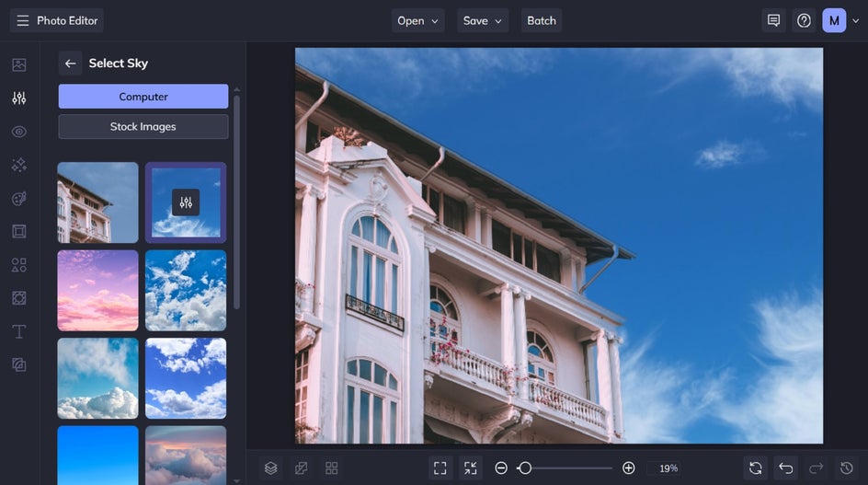
Task: Expand the Save dropdown menu
Action: tap(482, 20)
